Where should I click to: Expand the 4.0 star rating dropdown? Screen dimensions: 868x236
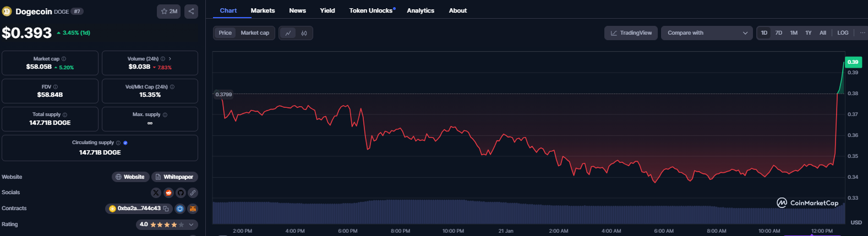tap(191, 224)
